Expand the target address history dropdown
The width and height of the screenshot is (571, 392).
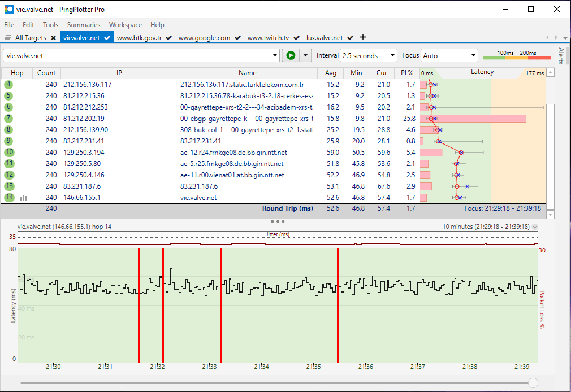[x=276, y=56]
